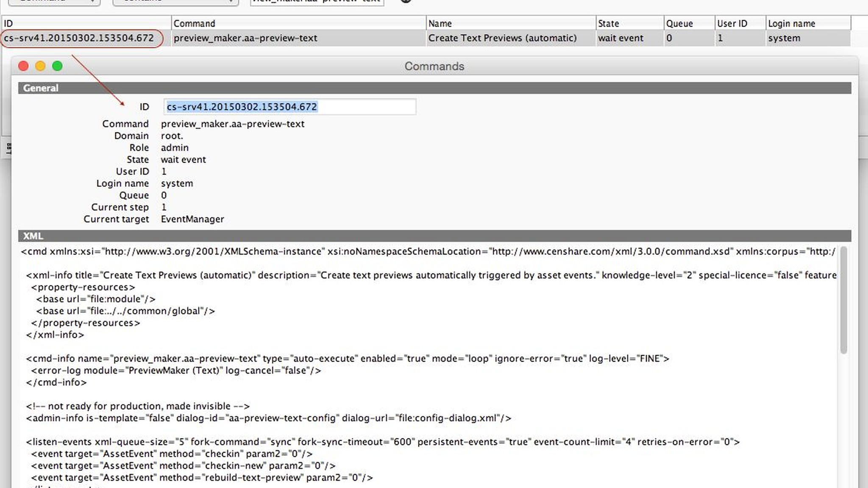Click the XML pane vertical scrollbar thumb

pyautogui.click(x=843, y=300)
